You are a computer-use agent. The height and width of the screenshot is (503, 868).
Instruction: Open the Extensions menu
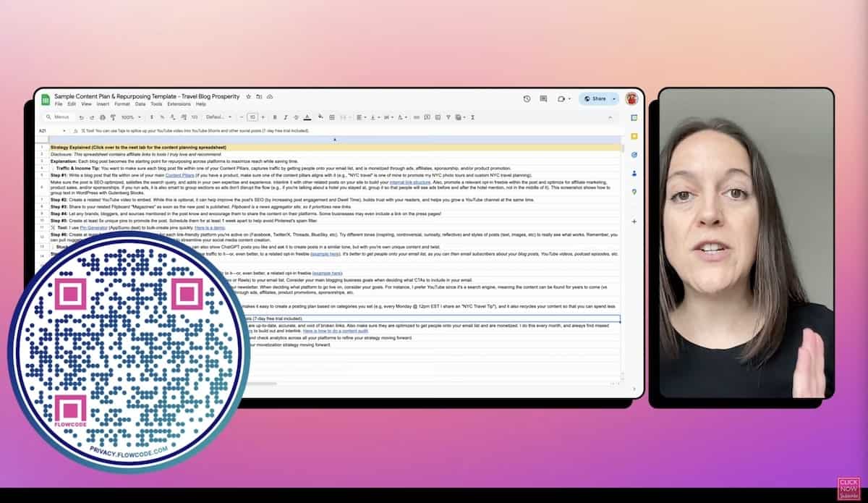coord(179,104)
